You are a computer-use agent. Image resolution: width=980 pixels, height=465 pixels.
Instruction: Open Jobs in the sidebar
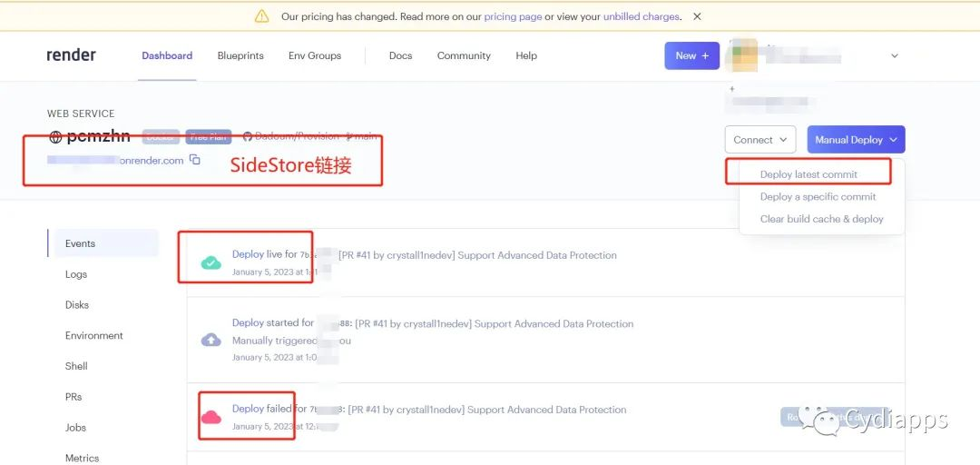click(x=75, y=428)
